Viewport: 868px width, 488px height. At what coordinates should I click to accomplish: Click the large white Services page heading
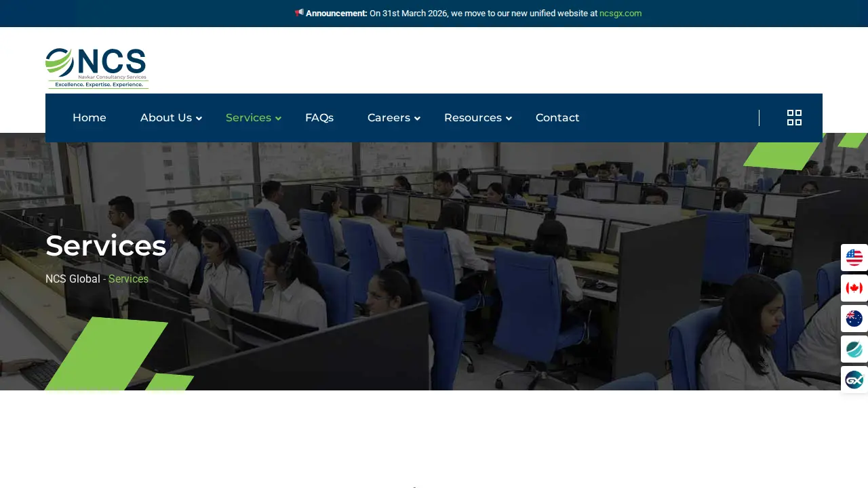click(106, 245)
